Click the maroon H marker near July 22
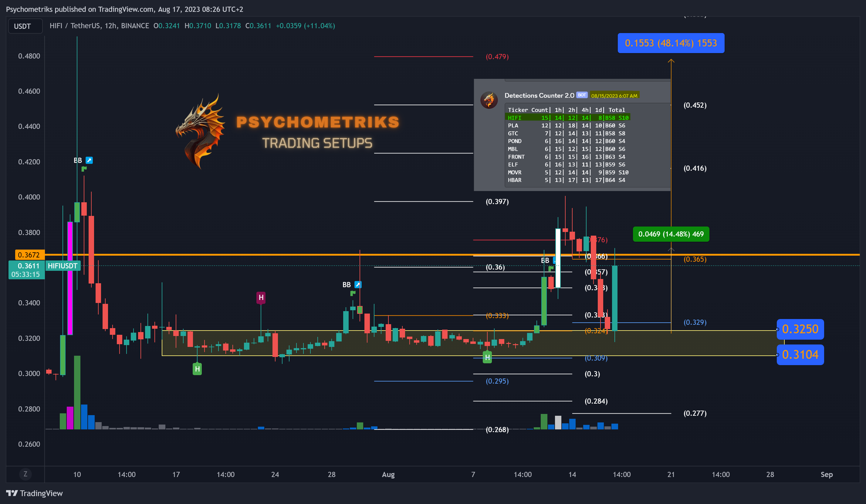The width and height of the screenshot is (866, 504). tap(261, 297)
